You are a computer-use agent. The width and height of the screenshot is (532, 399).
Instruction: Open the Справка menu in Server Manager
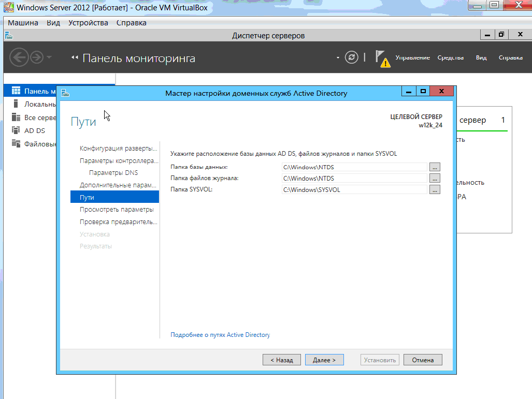510,57
